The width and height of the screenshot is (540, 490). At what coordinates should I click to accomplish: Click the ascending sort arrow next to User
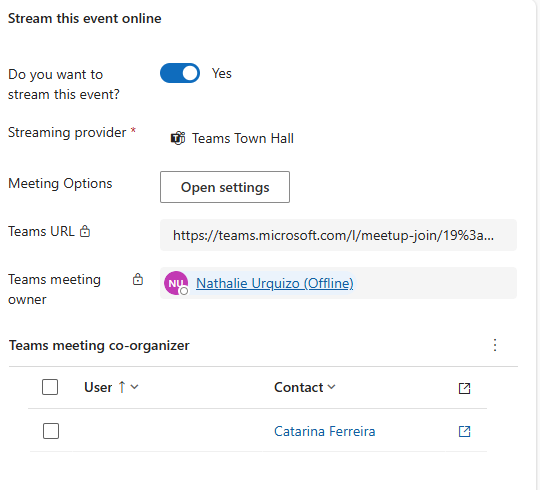click(x=122, y=387)
